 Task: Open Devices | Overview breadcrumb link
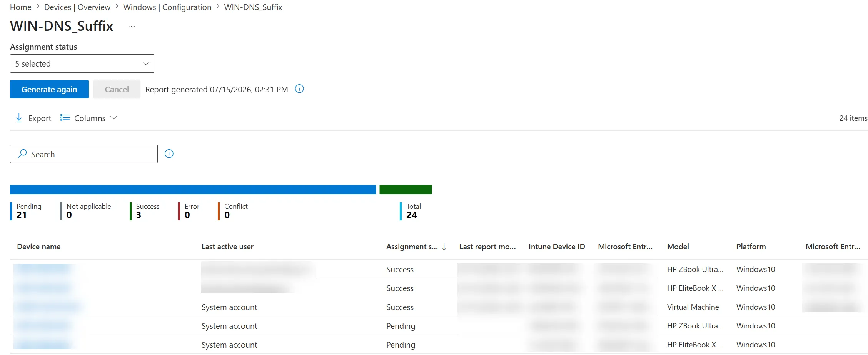[77, 7]
